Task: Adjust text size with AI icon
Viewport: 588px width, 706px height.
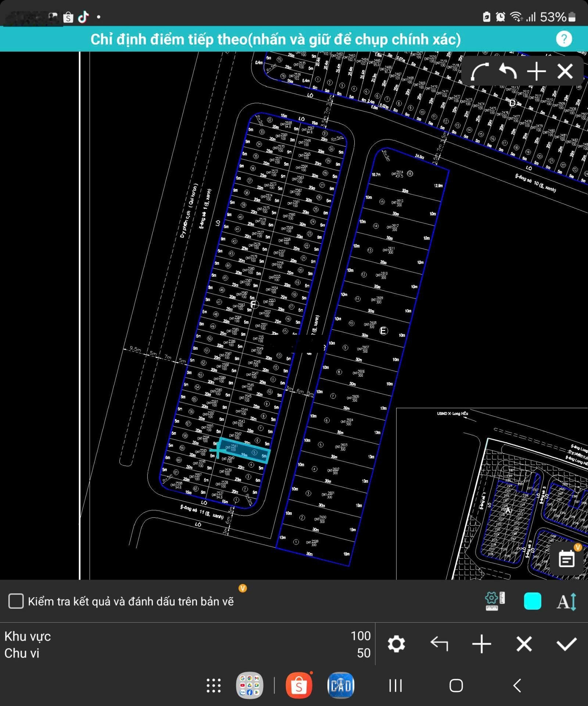Action: (566, 602)
